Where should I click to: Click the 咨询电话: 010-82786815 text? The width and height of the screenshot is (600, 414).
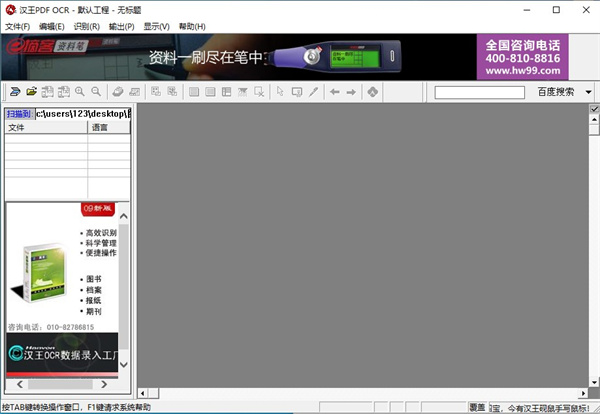[x=51, y=327]
